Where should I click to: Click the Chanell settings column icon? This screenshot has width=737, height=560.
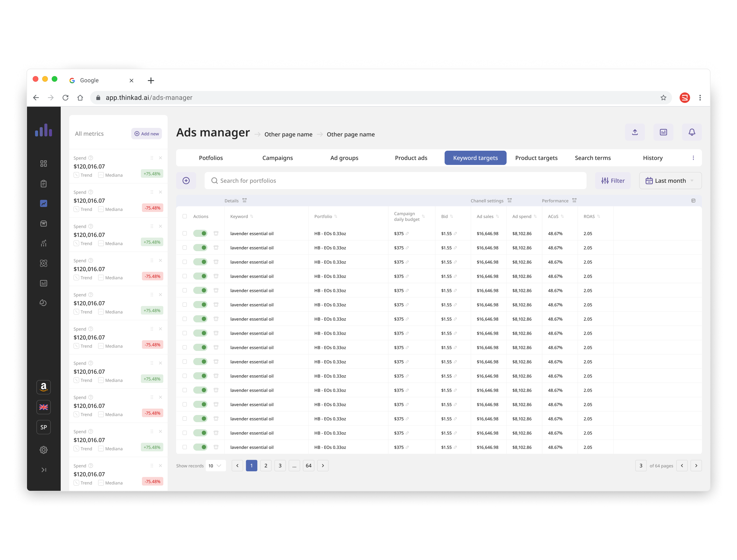point(510,201)
